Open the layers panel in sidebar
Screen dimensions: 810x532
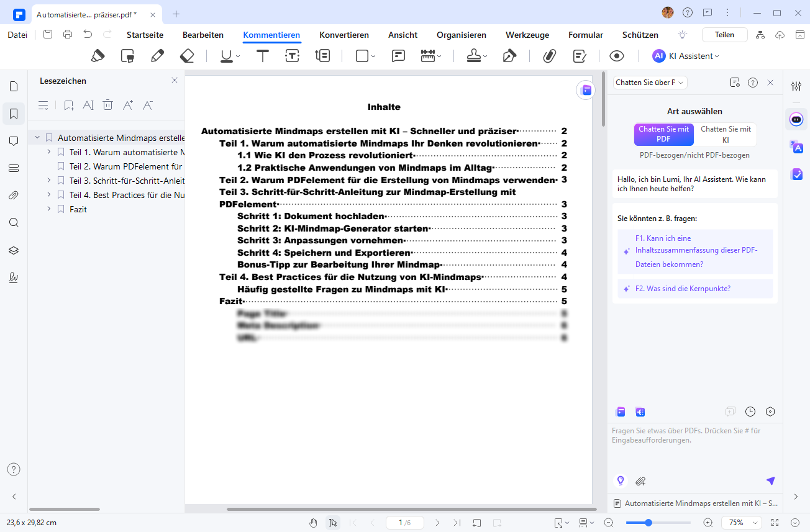click(x=14, y=250)
